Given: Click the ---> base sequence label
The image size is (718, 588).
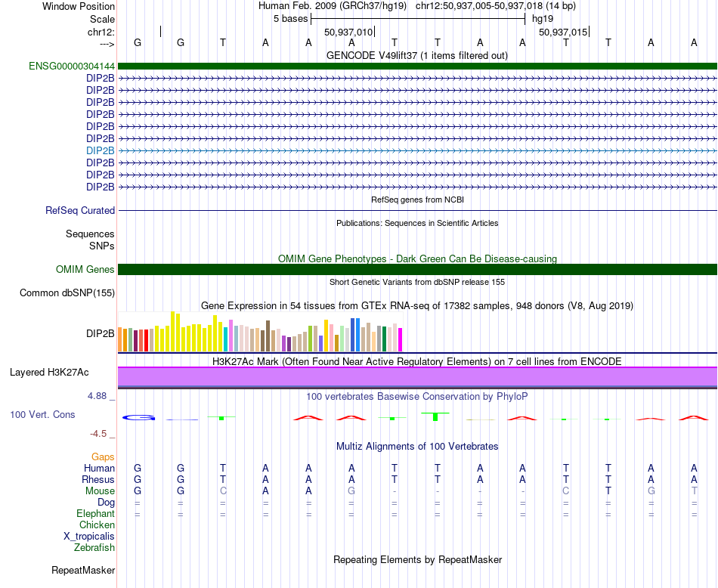Looking at the screenshot, I should click(x=107, y=44).
